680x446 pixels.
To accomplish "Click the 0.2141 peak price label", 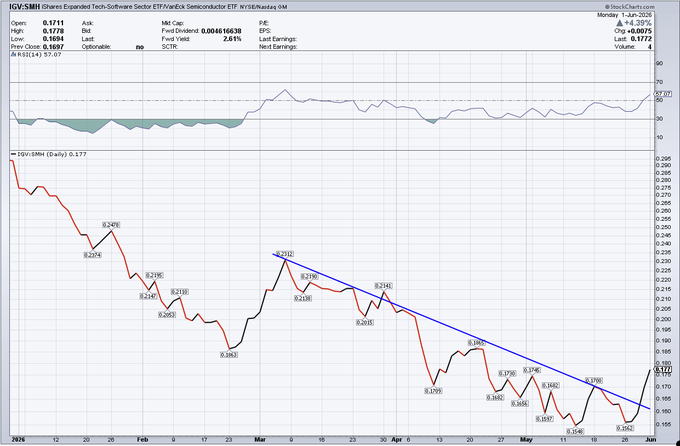I will (383, 285).
